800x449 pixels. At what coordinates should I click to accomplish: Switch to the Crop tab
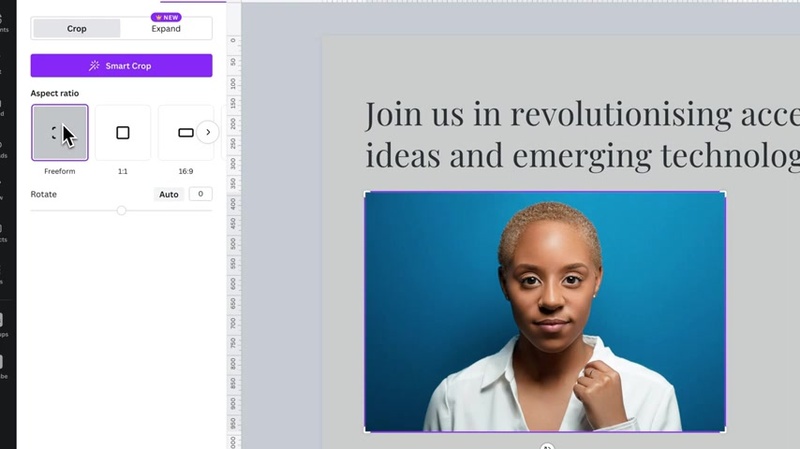coord(77,29)
